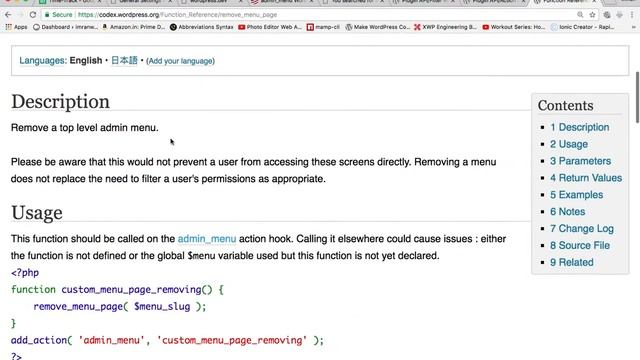This screenshot has width=640, height=360.
Task: Open the mamp-cli bookmark
Action: pyautogui.click(x=323, y=27)
